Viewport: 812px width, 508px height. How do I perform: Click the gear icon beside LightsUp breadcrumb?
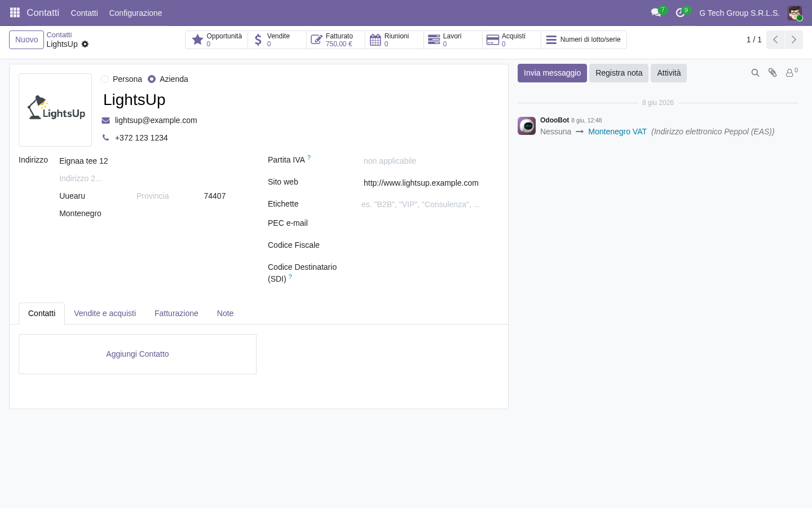click(85, 44)
